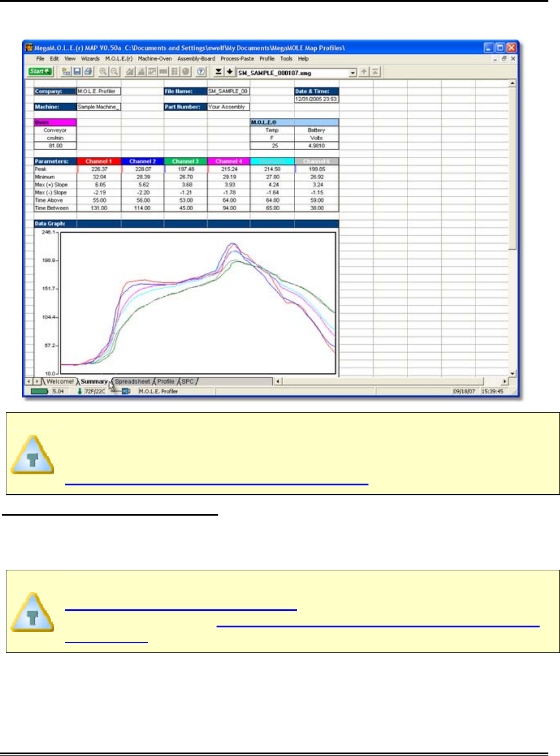560x756 pixels.
Task: Open the Tools menu
Action: (286, 59)
